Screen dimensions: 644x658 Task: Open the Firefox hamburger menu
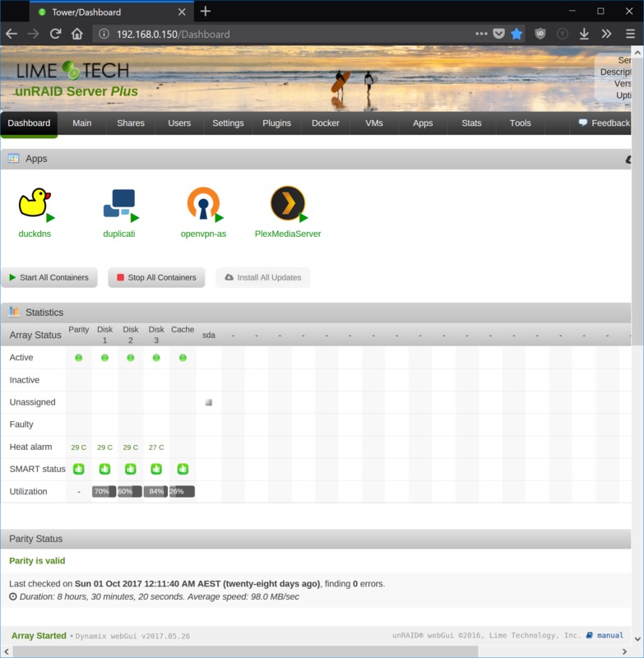tap(630, 34)
